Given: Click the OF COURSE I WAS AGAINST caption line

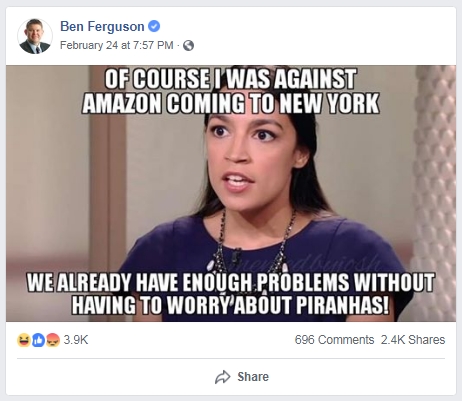Looking at the screenshot, I should pos(231,79).
